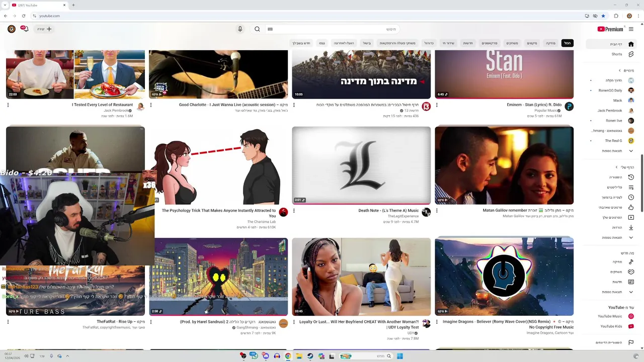The height and width of the screenshot is (362, 644).
Task: Open RonenGO Daily subscription
Action: [x=611, y=90]
